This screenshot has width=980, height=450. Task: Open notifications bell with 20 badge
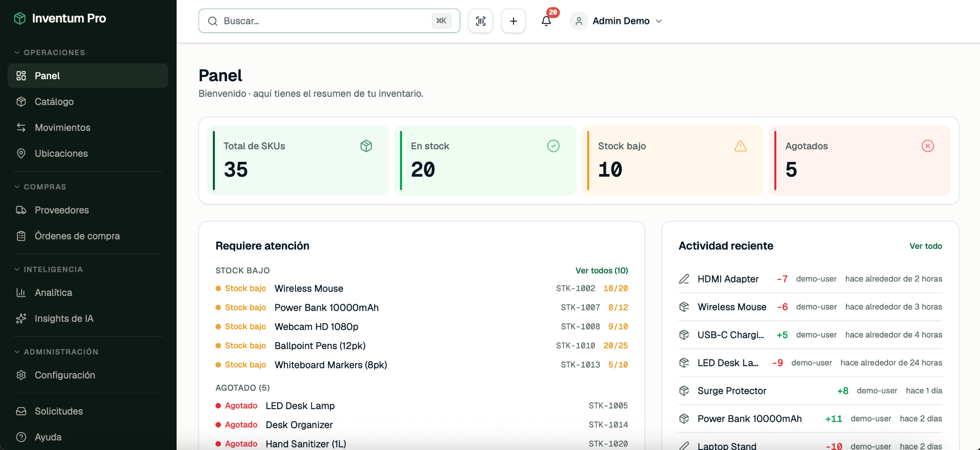tap(547, 20)
